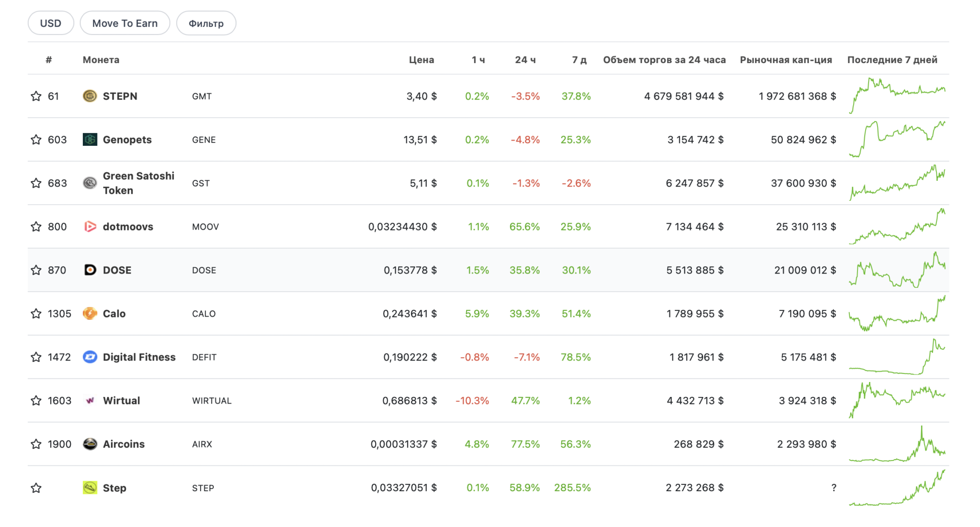The height and width of the screenshot is (527, 980).
Task: Click the dotmoovs play-shaped logo icon
Action: (x=89, y=227)
